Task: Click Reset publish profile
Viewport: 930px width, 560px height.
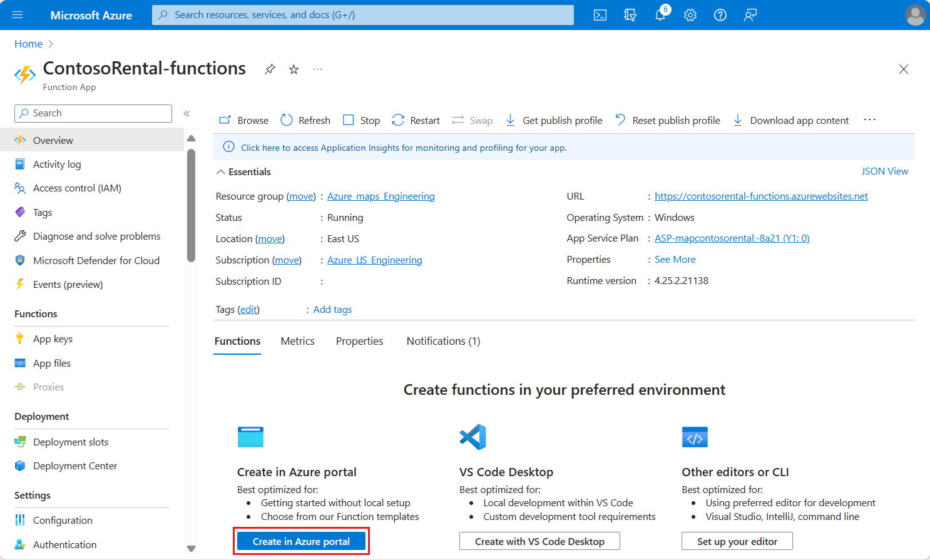Action: tap(667, 120)
